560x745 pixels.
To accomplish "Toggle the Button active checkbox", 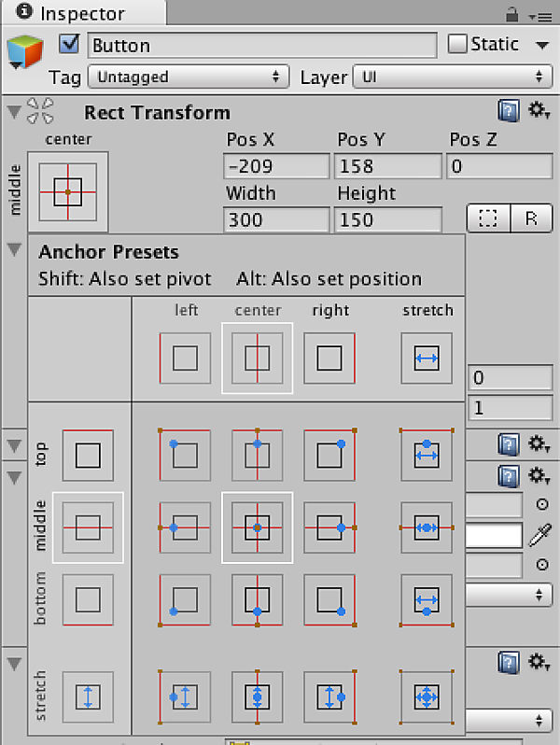I will point(69,44).
